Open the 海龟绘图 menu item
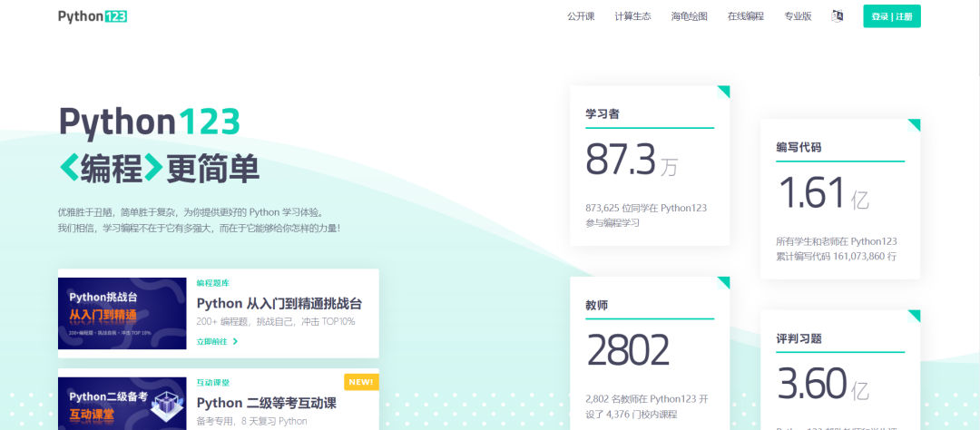This screenshot has width=980, height=430. click(x=690, y=16)
